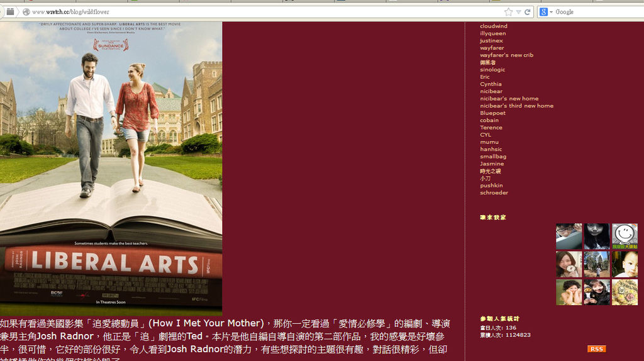Viewport: 644px width, 361px height.
Task: Click the icon left of the globe
Action: tap(10, 11)
